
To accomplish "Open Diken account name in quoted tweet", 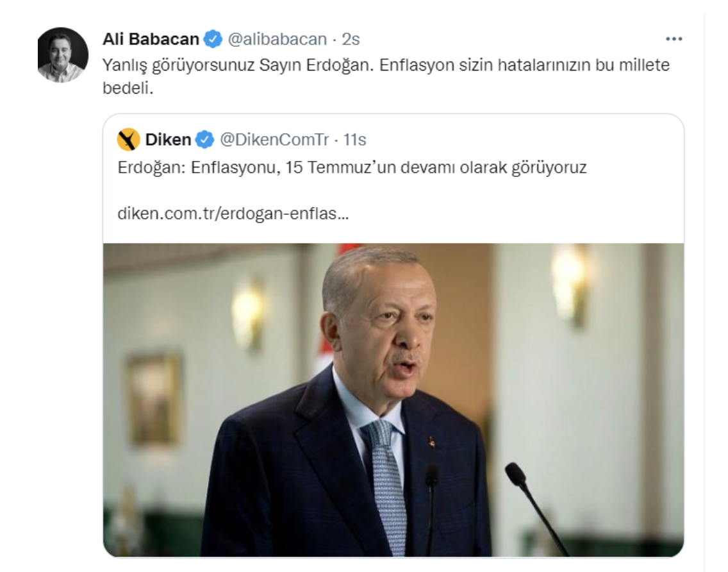I will coord(168,139).
